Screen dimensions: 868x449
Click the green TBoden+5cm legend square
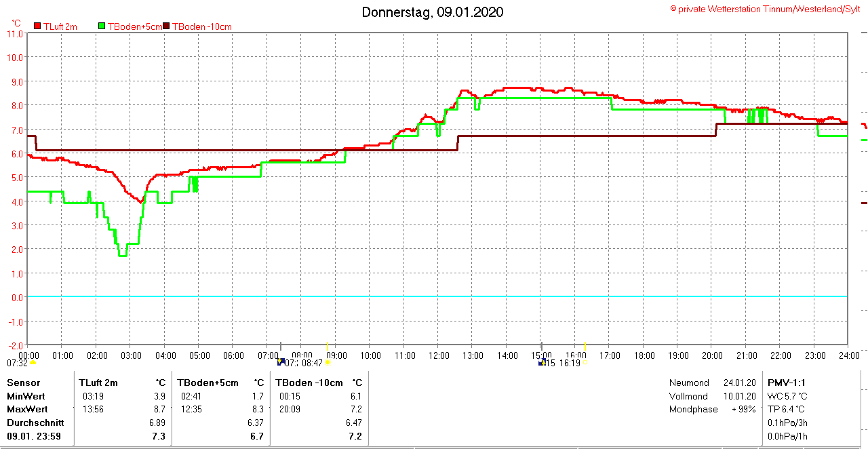(x=102, y=26)
